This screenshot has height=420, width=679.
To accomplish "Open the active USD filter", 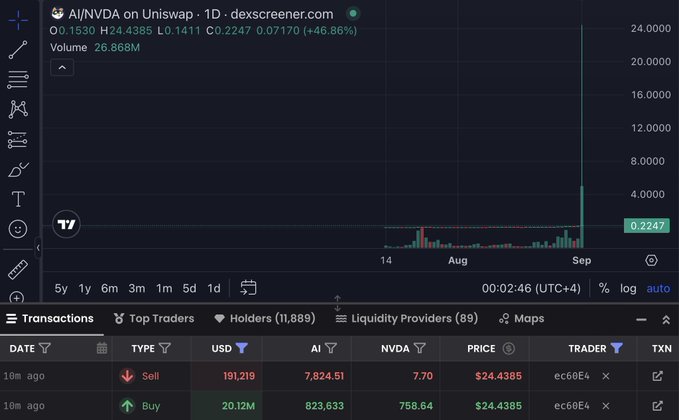I will click(x=242, y=348).
